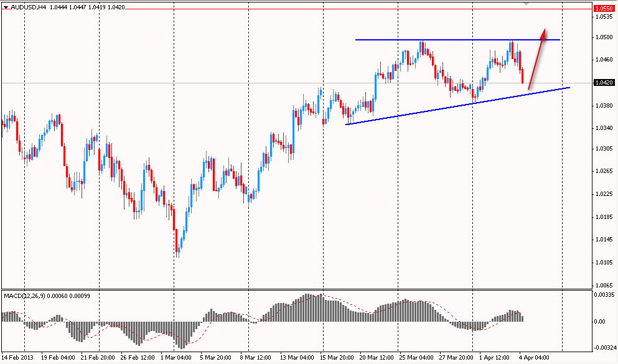Viewport: 618px width, 364px height.
Task: Click the 1.0105 label on the price axis
Action: pos(604,263)
